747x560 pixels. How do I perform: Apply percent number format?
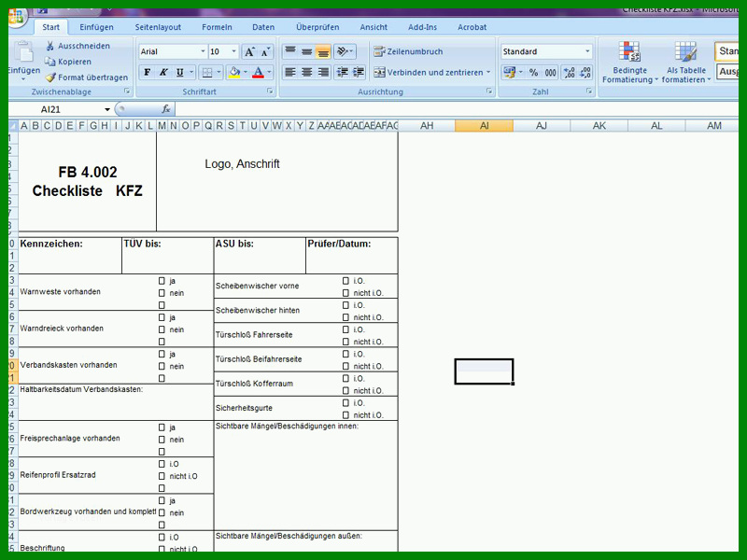tap(533, 73)
